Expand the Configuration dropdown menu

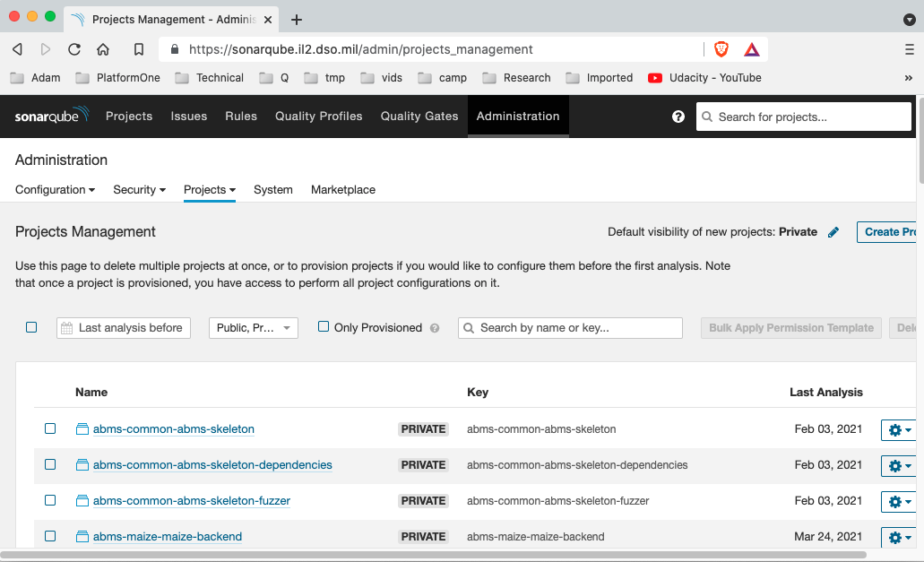coord(56,190)
